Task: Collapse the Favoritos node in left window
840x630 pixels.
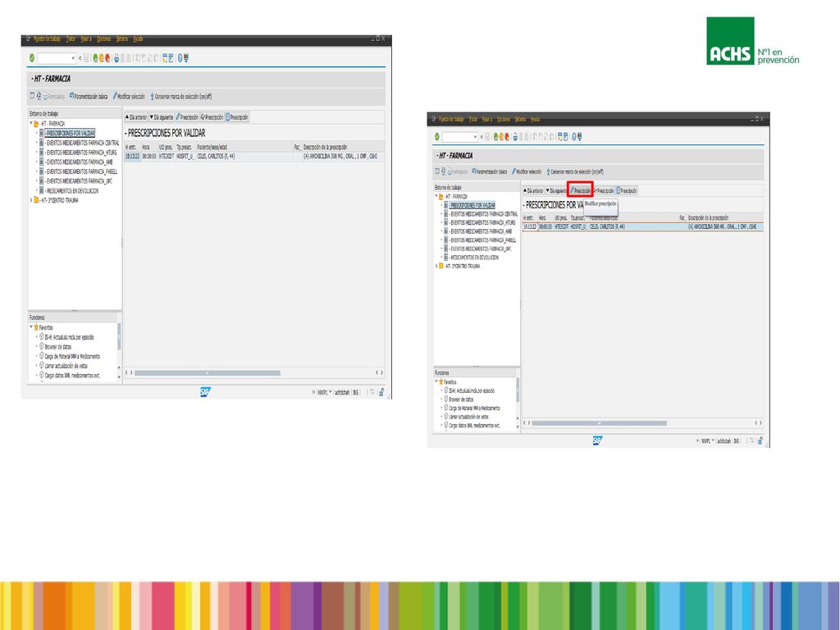Action: [31, 327]
